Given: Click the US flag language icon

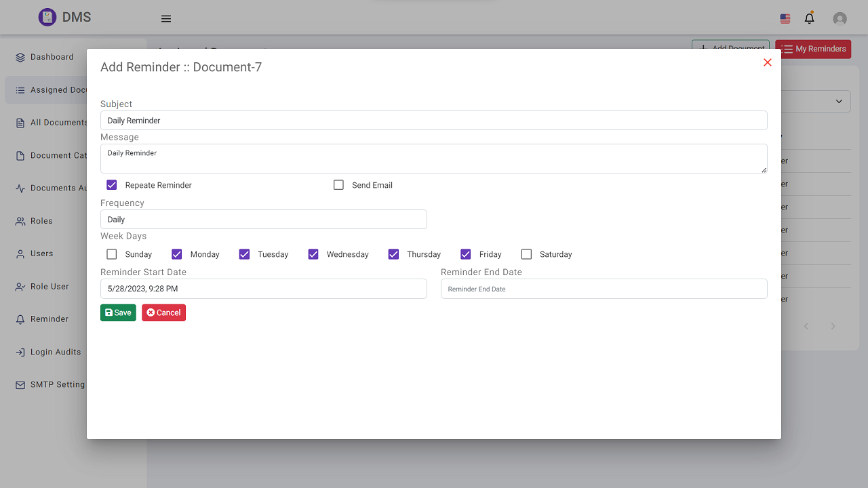Looking at the screenshot, I should click(785, 19).
